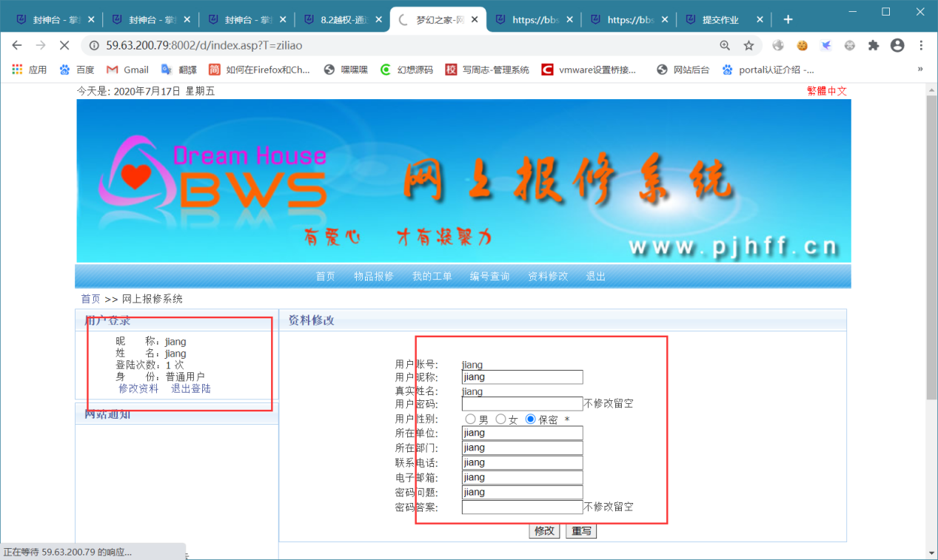The height and width of the screenshot is (560, 938).
Task: Select the 保密 gender radio button
Action: click(530, 419)
